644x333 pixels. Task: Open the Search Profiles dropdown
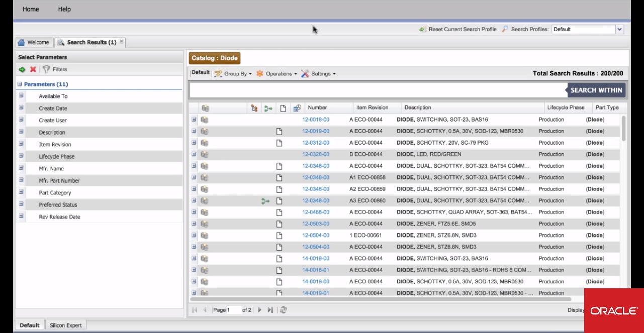click(x=619, y=29)
